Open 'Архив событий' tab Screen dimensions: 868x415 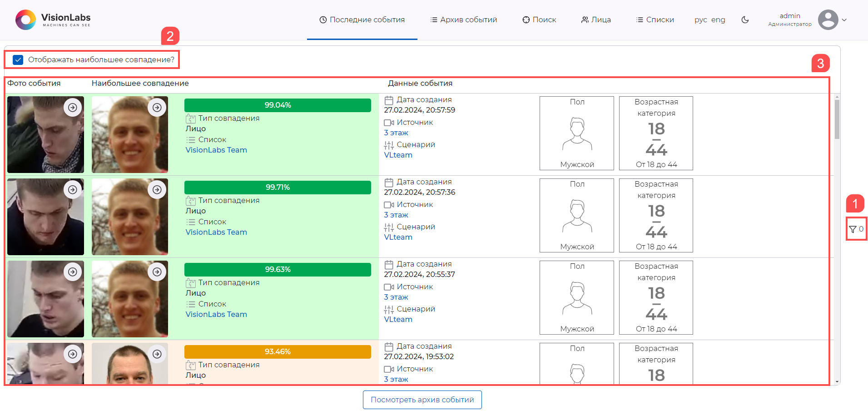[x=464, y=20]
